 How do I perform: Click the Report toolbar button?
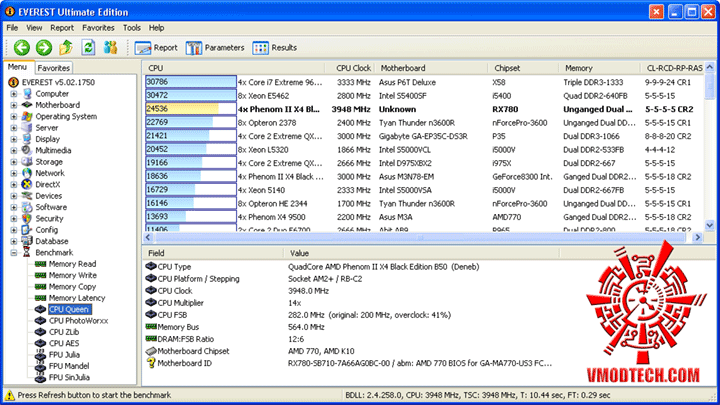pyautogui.click(x=156, y=48)
